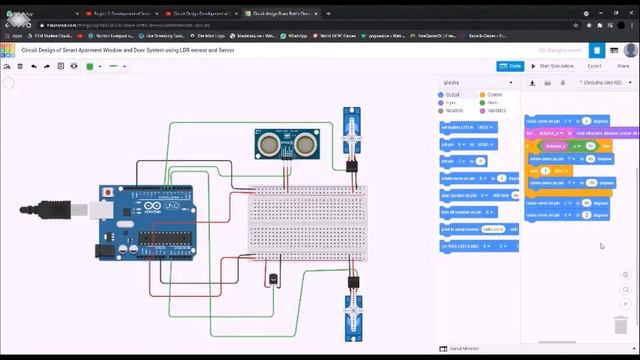Open the WhatsApp bookmark
640x360 pixels.
click(294, 36)
